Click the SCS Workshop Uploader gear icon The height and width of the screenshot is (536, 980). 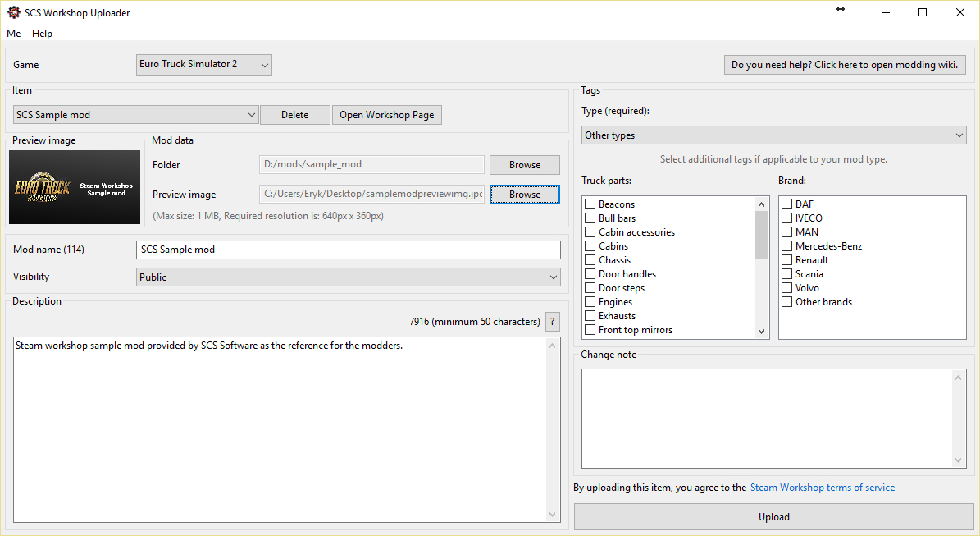(x=14, y=12)
